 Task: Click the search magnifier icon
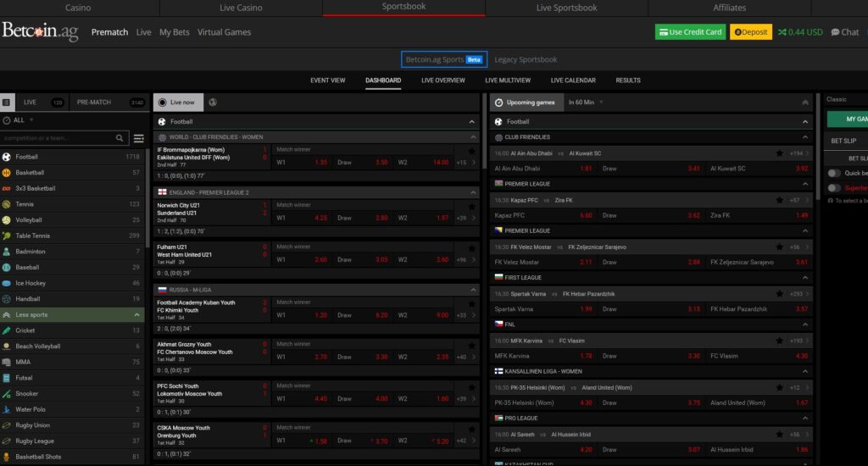pyautogui.click(x=120, y=138)
